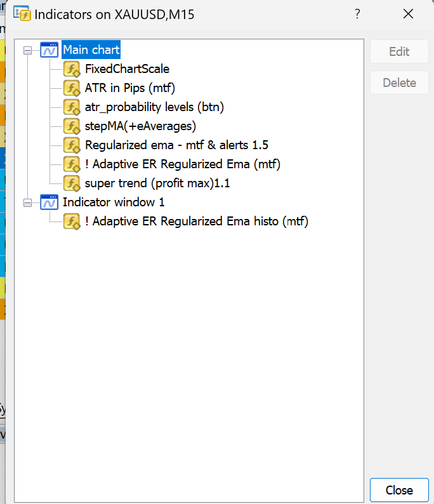Screen dimensions: 434x504
Task: Click the Delete button
Action: coord(399,83)
